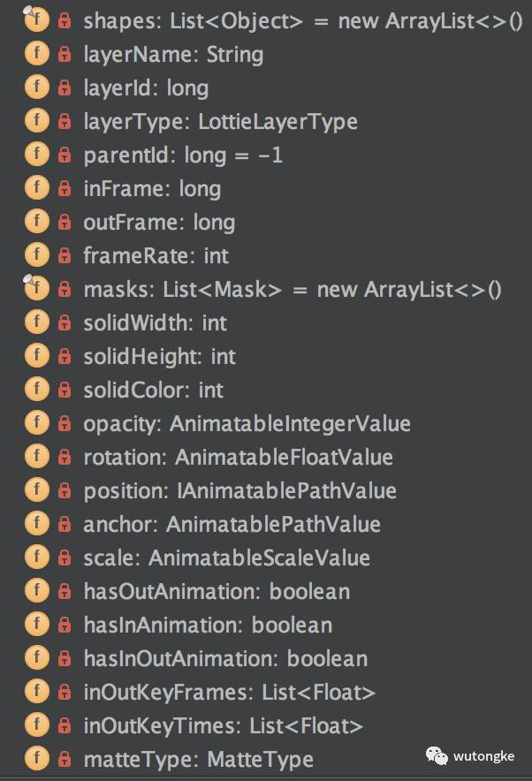Click the private lock icon beside opacity
Image resolution: width=532 pixels, height=781 pixels.
tap(65, 423)
